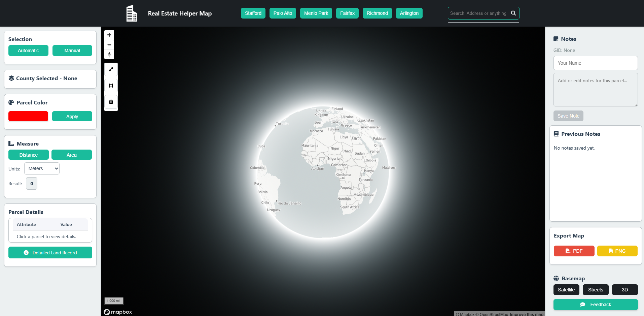Expand the County Selected - None panel
The height and width of the screenshot is (316, 644).
(x=50, y=78)
